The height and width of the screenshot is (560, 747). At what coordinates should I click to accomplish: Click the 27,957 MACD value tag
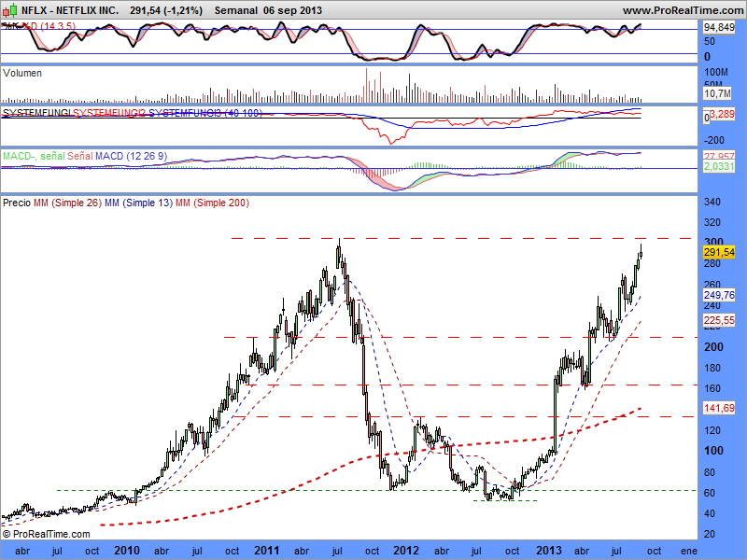[x=719, y=156]
